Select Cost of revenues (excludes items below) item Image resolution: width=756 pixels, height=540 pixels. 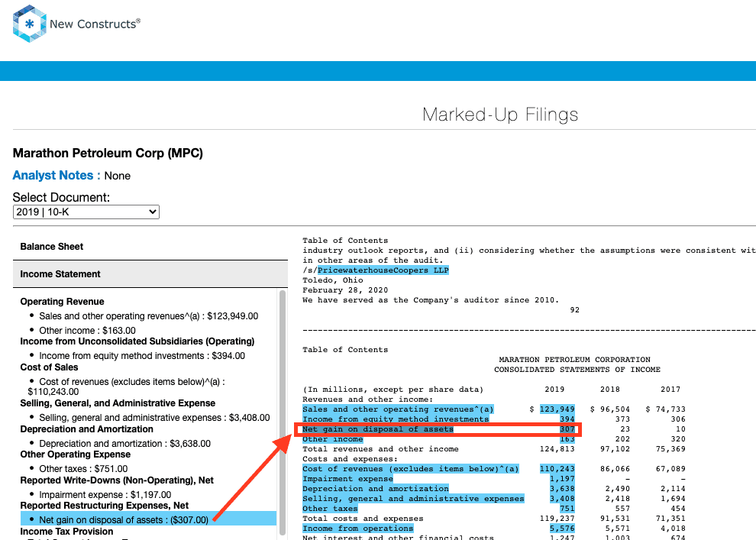pos(126,386)
